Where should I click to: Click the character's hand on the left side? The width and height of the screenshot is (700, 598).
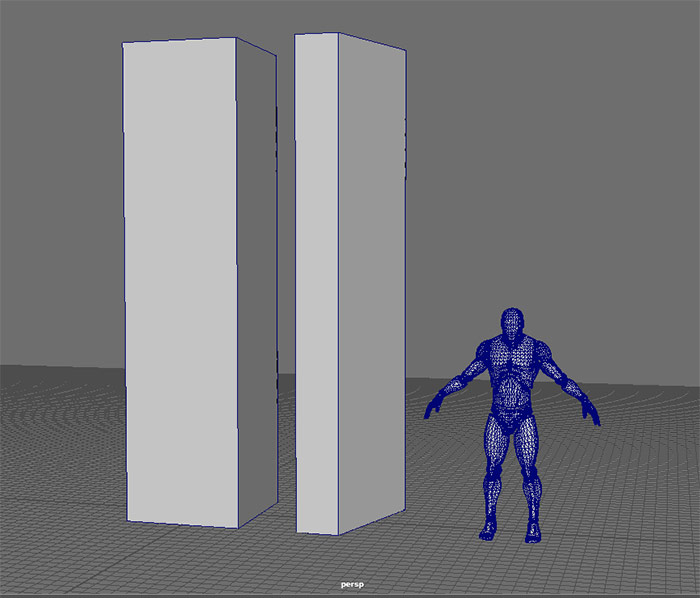433,407
